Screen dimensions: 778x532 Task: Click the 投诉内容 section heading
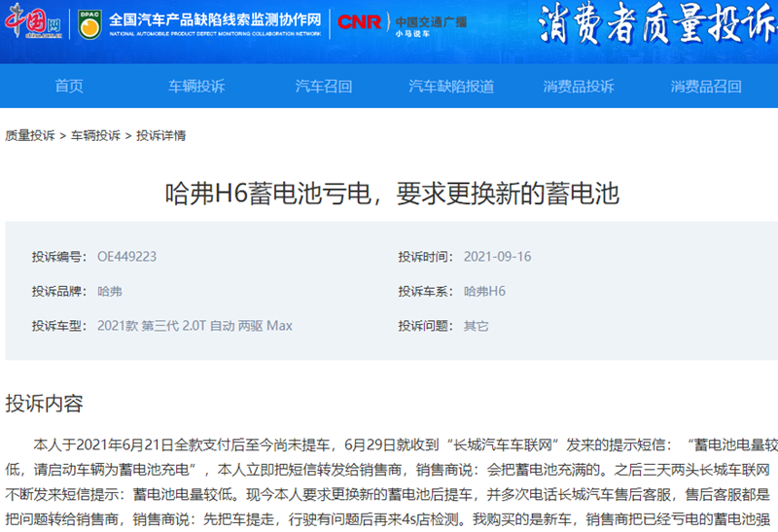(x=45, y=404)
